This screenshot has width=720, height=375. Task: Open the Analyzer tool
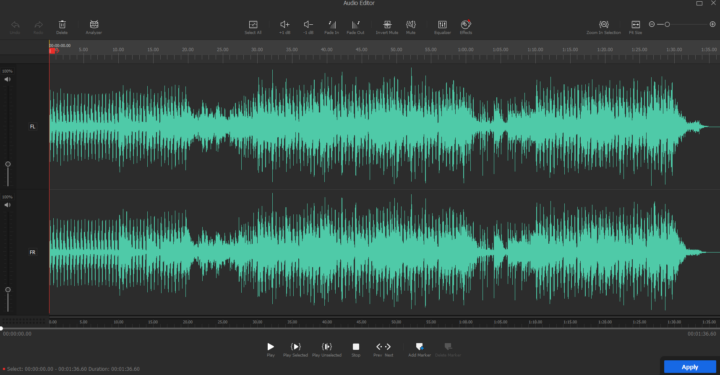click(x=94, y=24)
